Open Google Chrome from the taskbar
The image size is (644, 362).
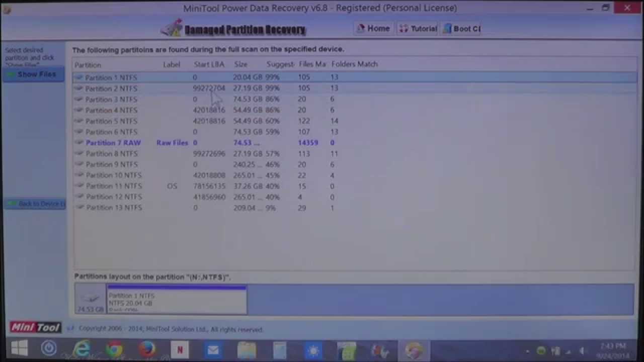[115, 349]
